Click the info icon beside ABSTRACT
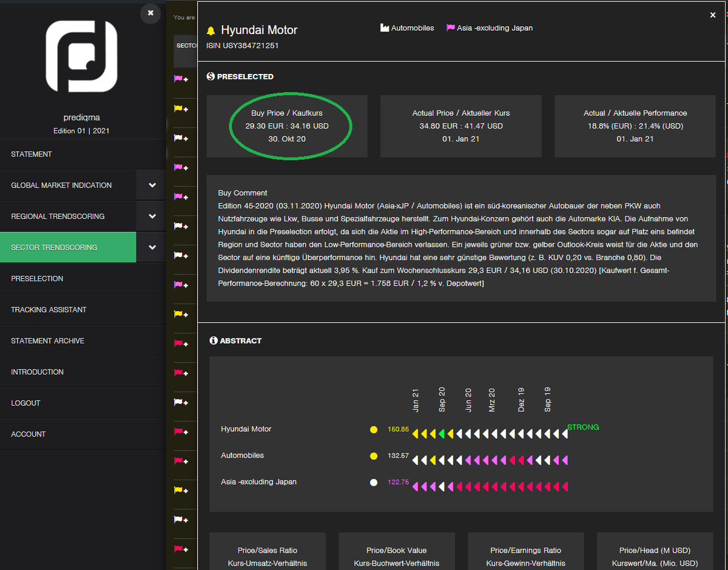728x570 pixels. (214, 341)
